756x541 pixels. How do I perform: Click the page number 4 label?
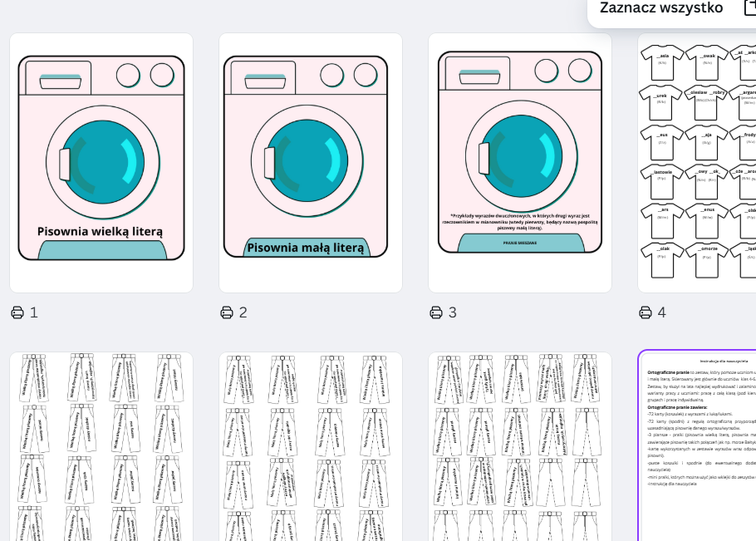click(x=662, y=312)
